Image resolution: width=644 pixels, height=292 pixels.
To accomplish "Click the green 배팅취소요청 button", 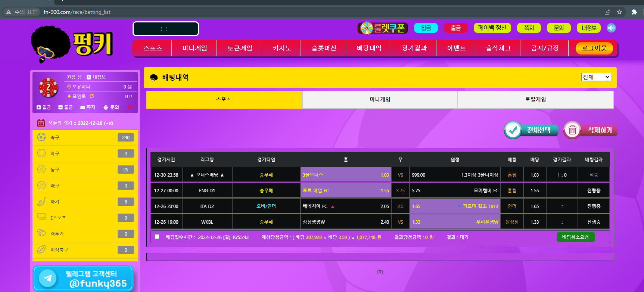I will [x=575, y=237].
